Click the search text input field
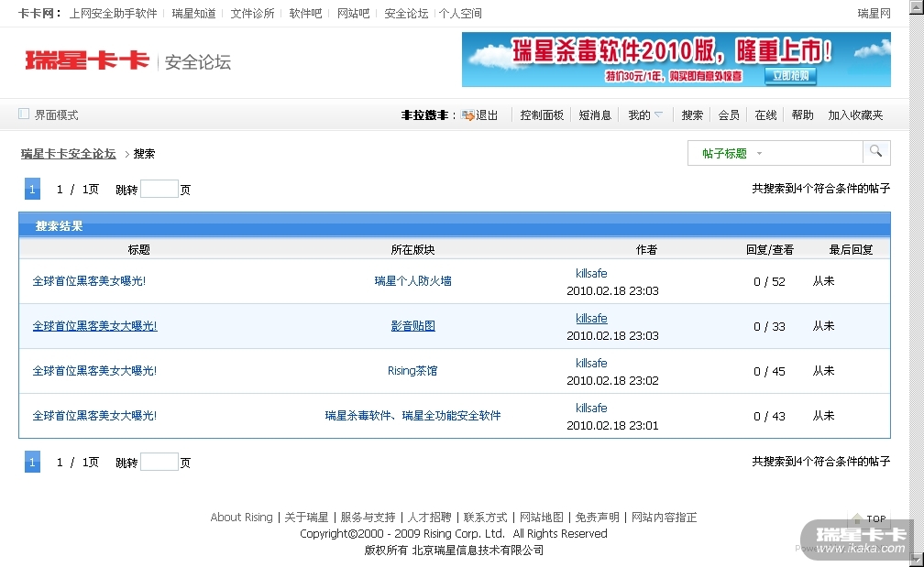This screenshot has width=924, height=567. [x=813, y=153]
